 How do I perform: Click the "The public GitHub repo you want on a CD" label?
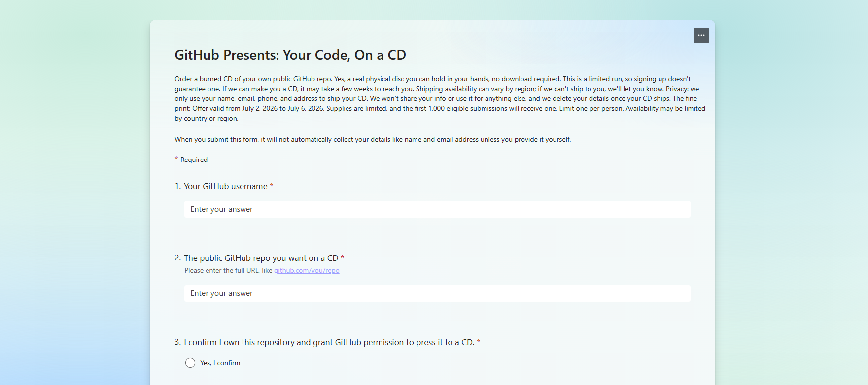click(261, 258)
